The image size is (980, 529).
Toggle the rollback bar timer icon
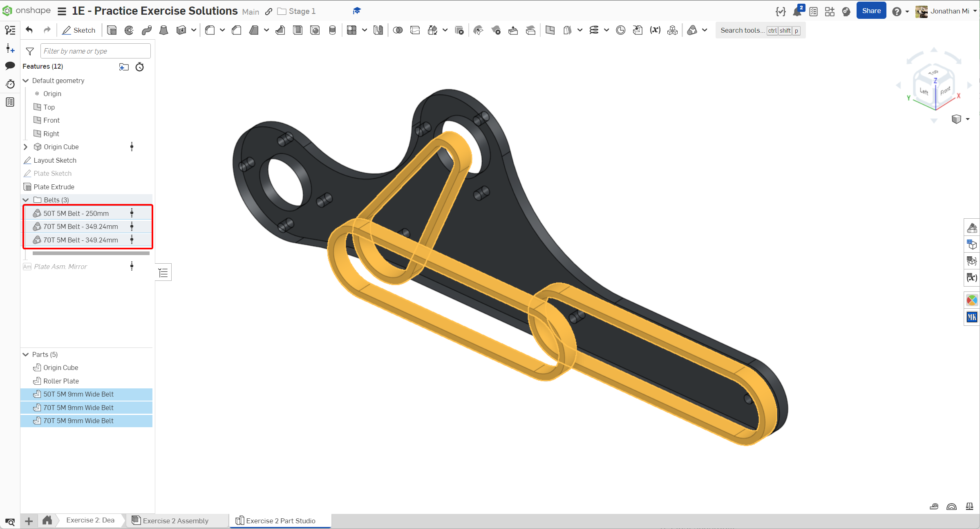point(140,67)
